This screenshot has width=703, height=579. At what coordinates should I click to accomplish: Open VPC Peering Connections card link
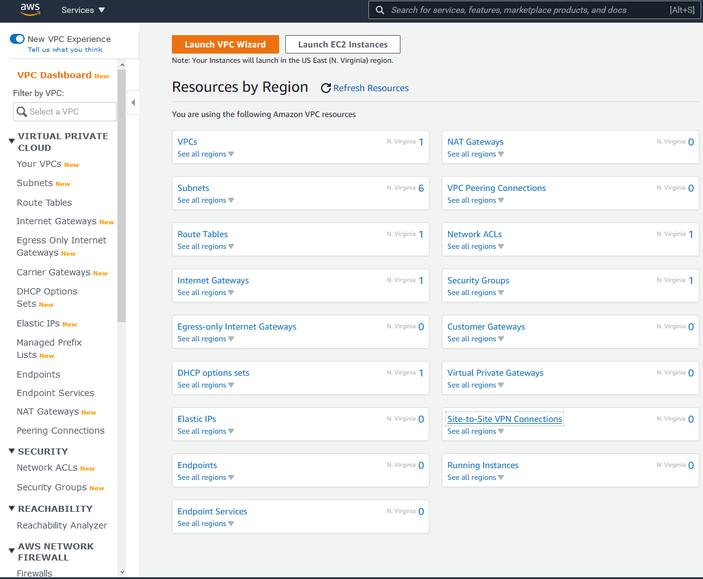496,188
